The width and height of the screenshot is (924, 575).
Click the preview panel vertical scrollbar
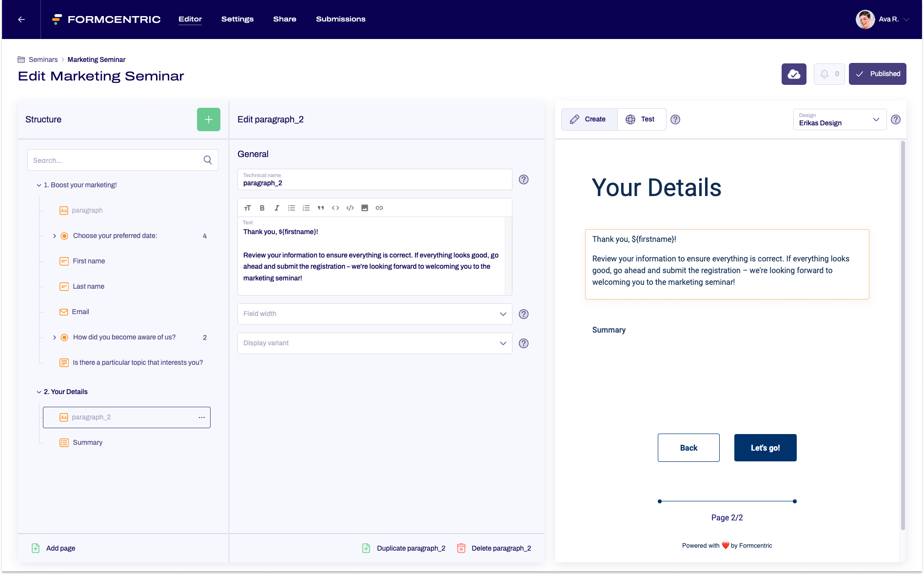point(903,336)
